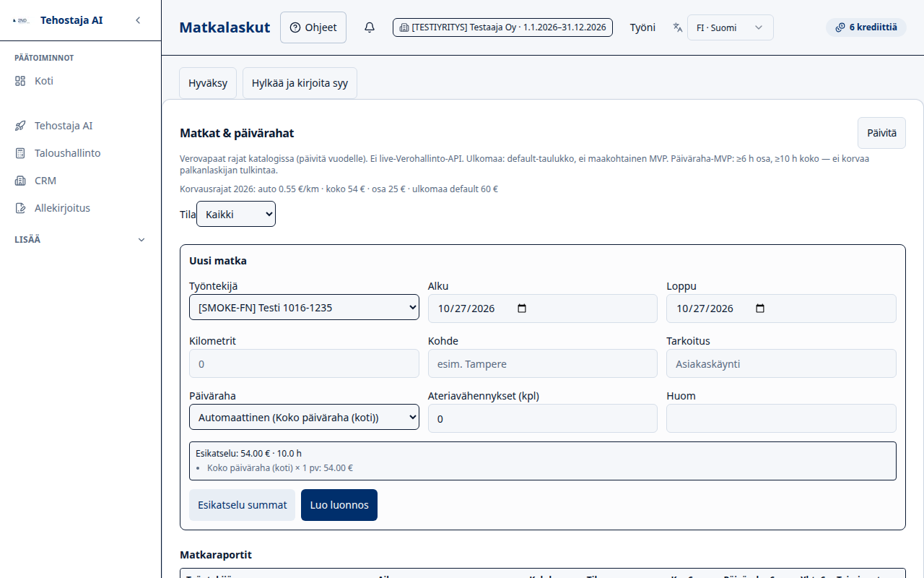Viewport: 924px width, 578px height.
Task: Open the FI · Suomi language dropdown
Action: click(x=730, y=27)
